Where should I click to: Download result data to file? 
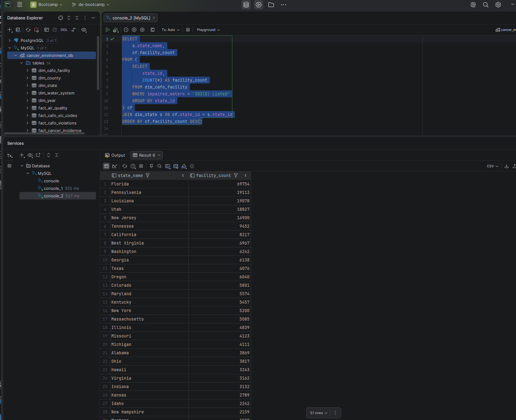[507, 166]
